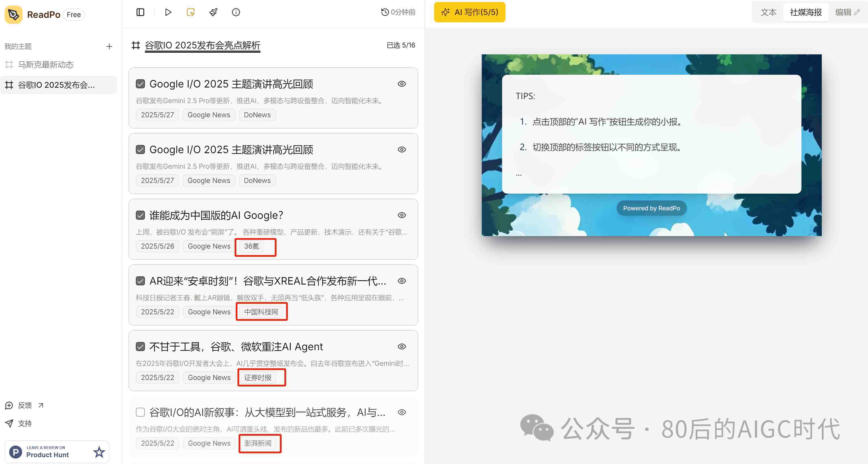Viewport: 868px width, 464px height.
Task: Click the history clock icon
Action: 385,12
